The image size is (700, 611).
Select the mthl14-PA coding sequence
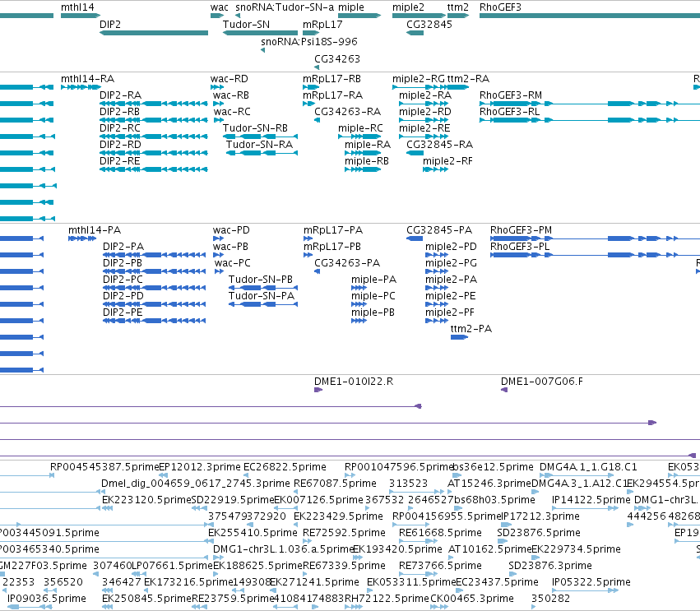pos(82,238)
